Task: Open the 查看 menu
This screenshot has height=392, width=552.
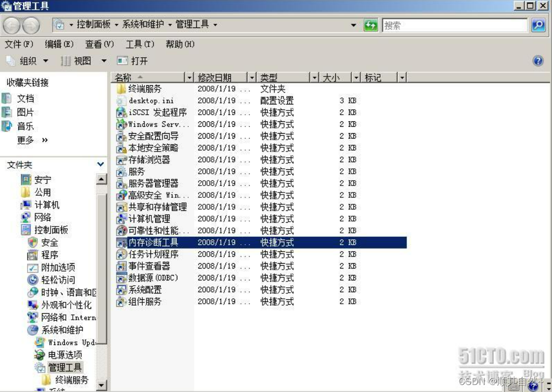Action: [x=98, y=44]
